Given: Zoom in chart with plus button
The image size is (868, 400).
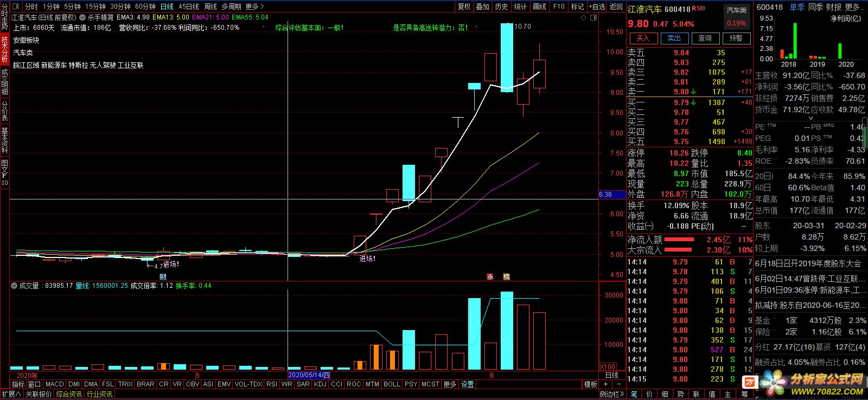Looking at the screenshot, I should 606,384.
